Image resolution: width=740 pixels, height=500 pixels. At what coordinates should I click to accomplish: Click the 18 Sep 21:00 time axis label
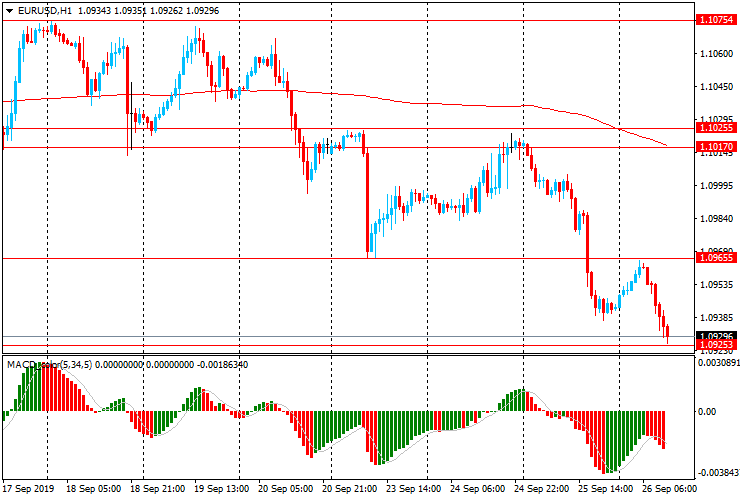(157, 489)
